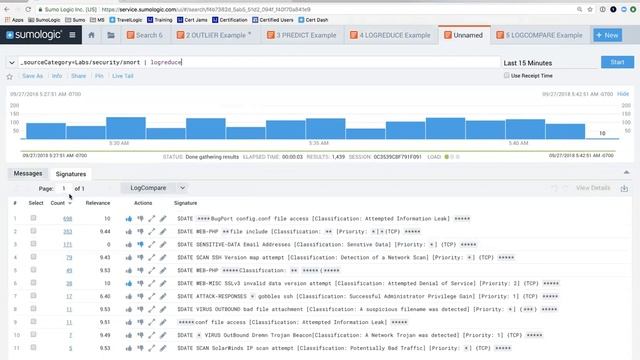The width and height of the screenshot is (640, 360).
Task: Thumbs up the BugPort config.conf signature
Action: click(x=129, y=219)
